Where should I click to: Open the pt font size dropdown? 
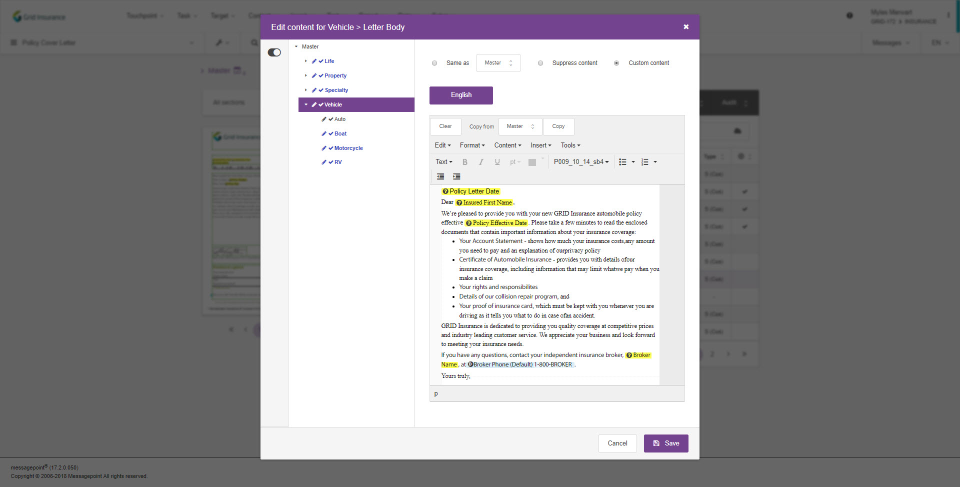[x=515, y=162]
